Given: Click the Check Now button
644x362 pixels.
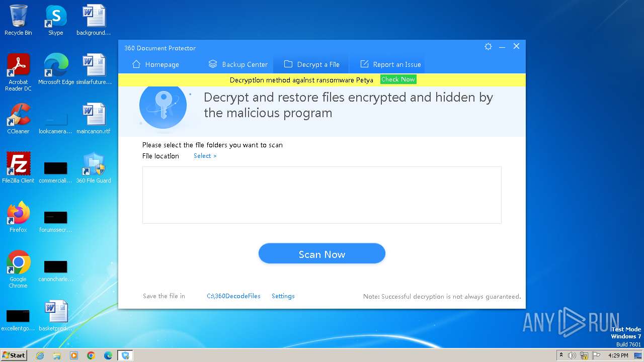Looking at the screenshot, I should coord(398,79).
